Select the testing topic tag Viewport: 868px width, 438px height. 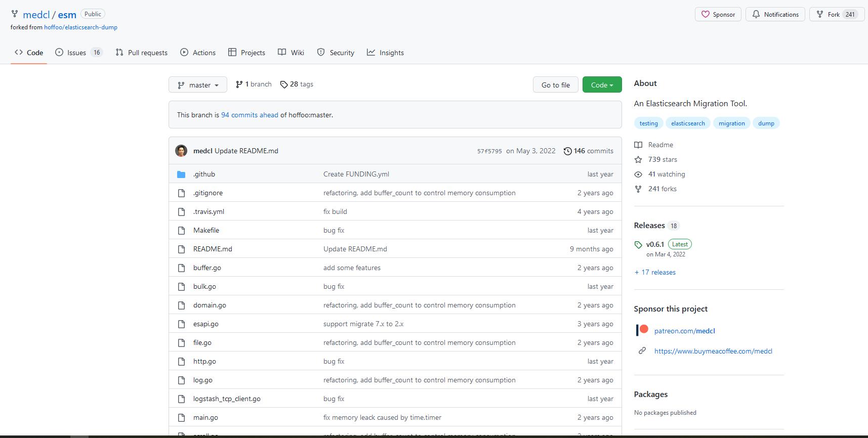[648, 123]
